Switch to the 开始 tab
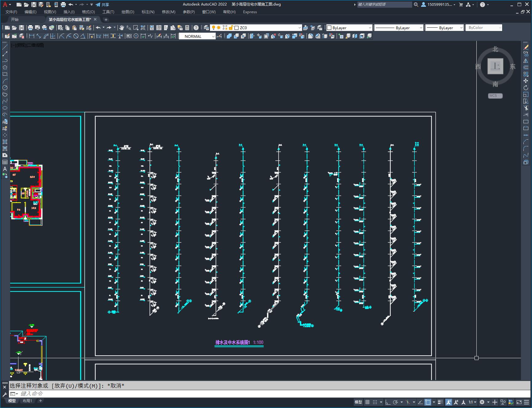 coord(15,19)
